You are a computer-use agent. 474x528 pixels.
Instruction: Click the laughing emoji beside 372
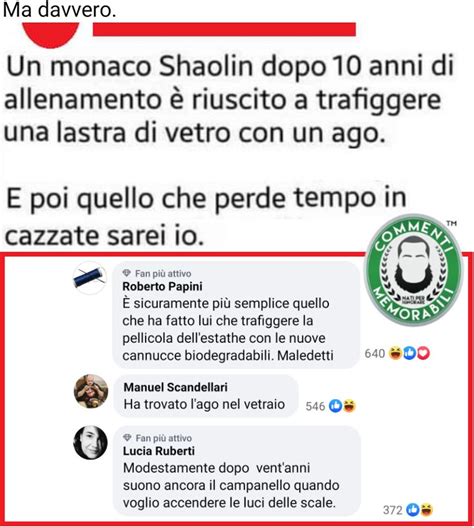[x=426, y=510]
